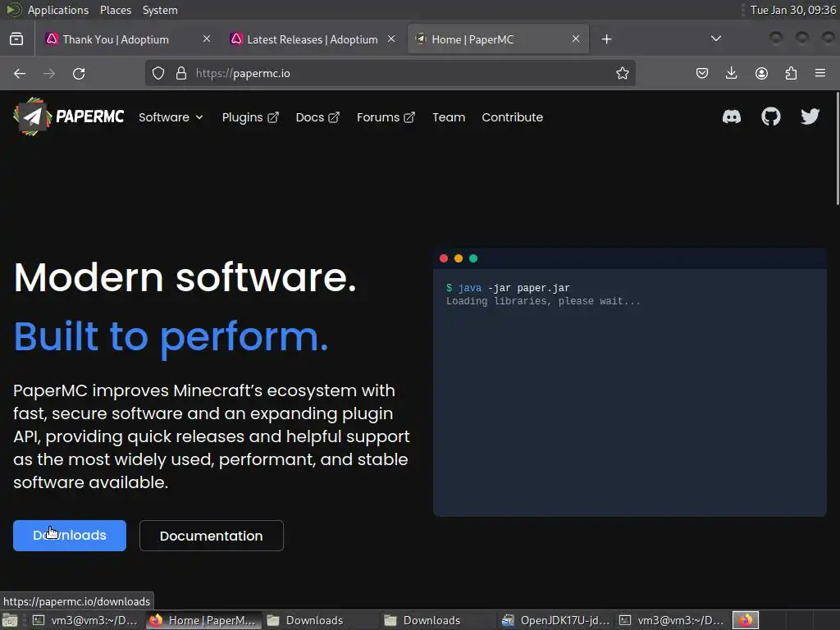Screen dimensions: 840x630
Task: Select the Home PaperM... taskbar window
Action: (203, 620)
